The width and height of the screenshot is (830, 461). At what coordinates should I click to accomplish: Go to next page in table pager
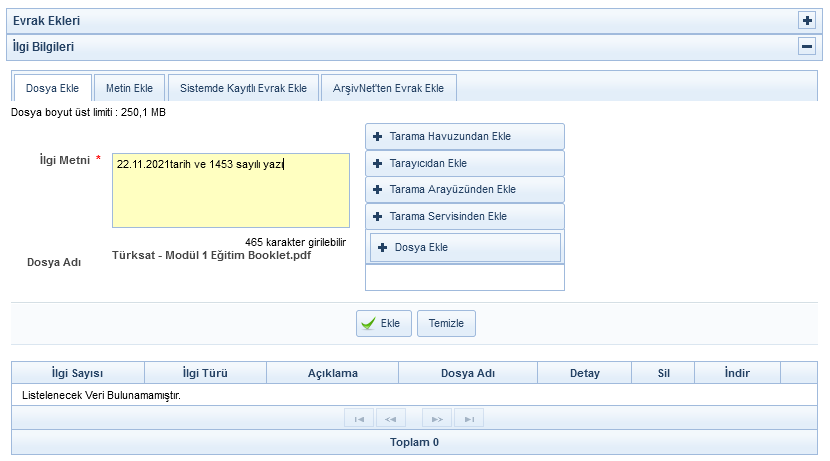click(x=437, y=419)
